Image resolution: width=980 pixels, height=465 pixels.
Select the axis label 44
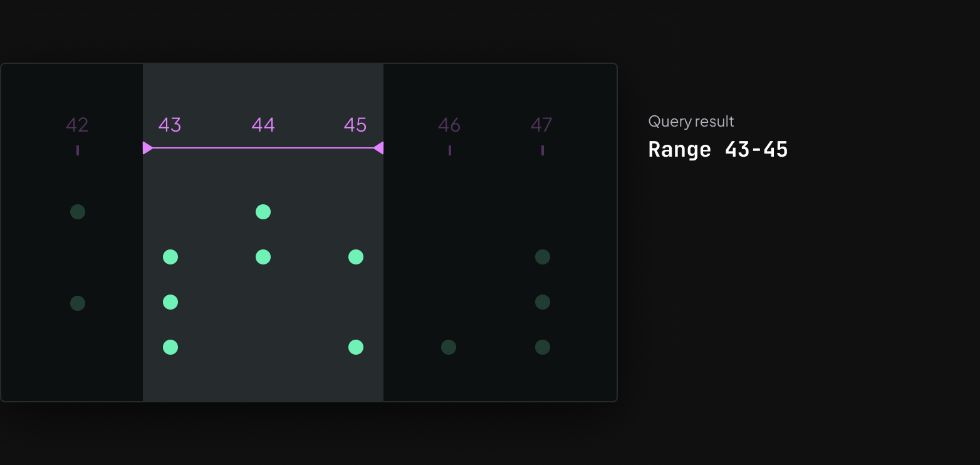[x=263, y=125]
